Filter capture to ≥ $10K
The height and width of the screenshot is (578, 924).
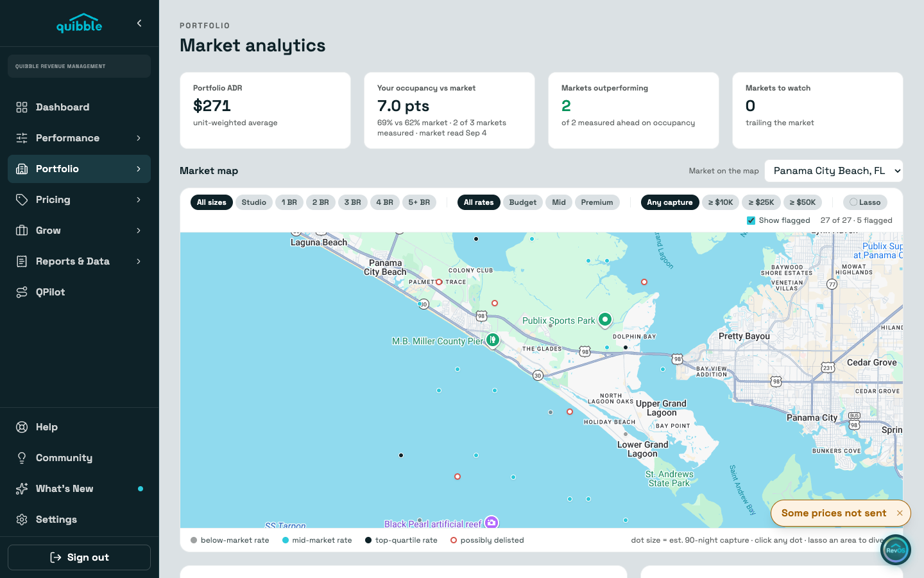[x=721, y=202]
